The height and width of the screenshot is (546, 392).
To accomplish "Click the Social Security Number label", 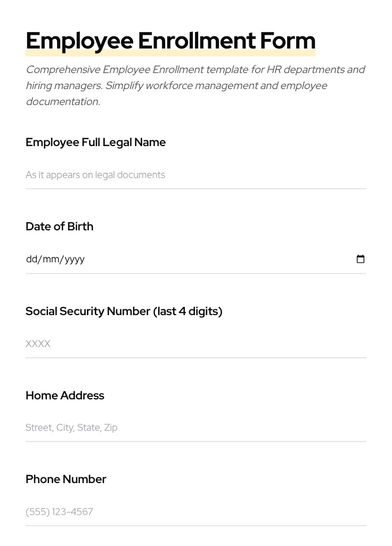I will pyautogui.click(x=124, y=311).
